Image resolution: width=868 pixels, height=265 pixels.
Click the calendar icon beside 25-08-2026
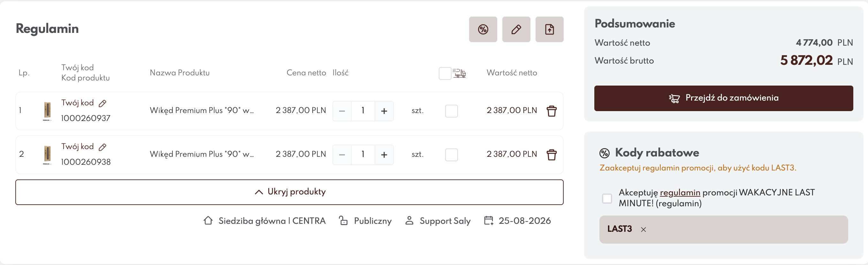point(489,221)
